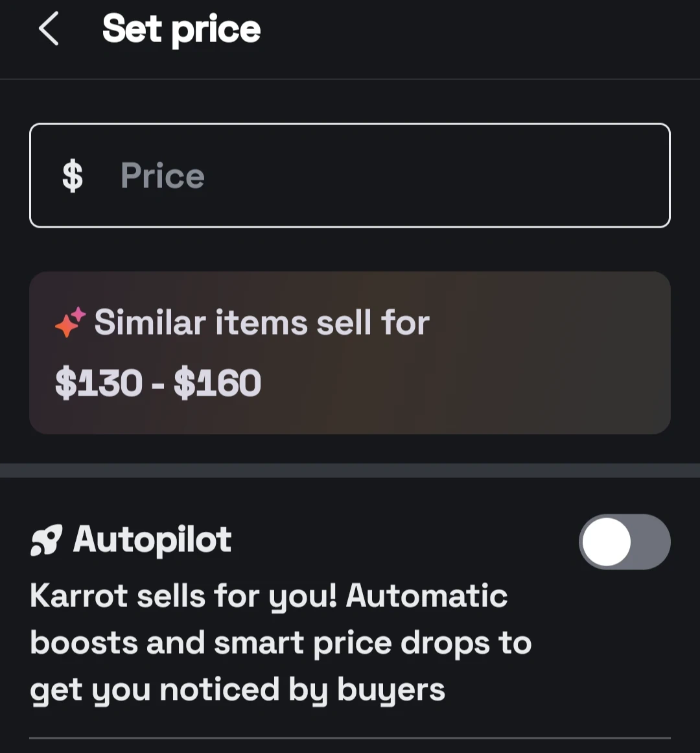Screen dimensions: 700x753
Task: Enable the Autopilot toggle switch
Action: pos(624,542)
